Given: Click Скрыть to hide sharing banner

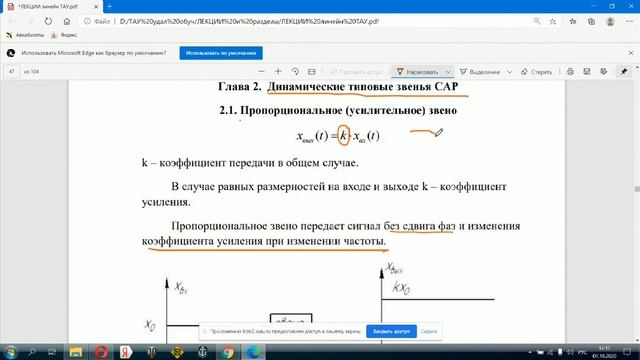Looking at the screenshot, I should tap(429, 331).
